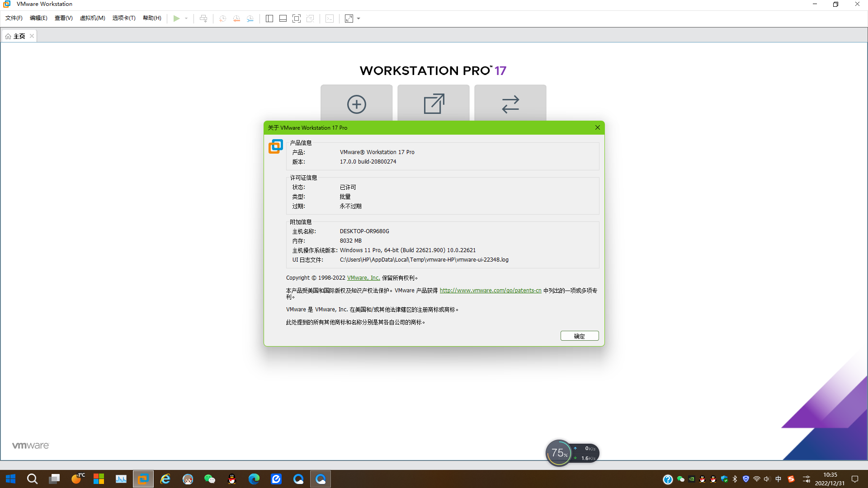Open the VMware, Inc. copyright link

click(363, 278)
